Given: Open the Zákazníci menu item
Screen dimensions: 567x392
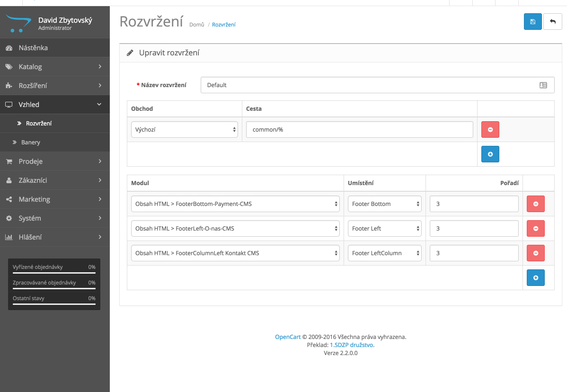Looking at the screenshot, I should point(55,180).
